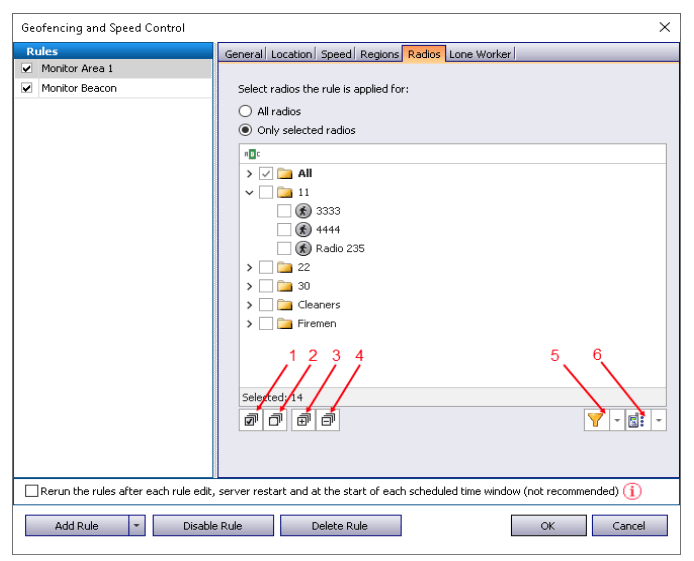
Task: Expand the group 30 node
Action: point(249,286)
